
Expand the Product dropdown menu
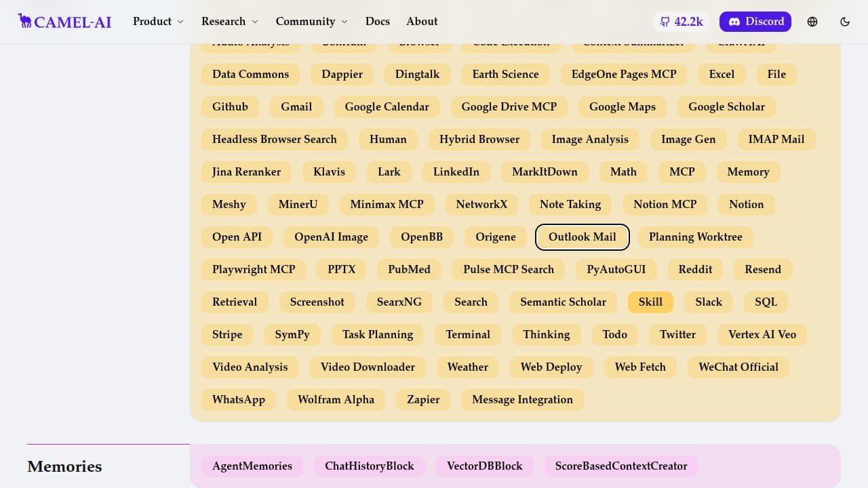[159, 22]
